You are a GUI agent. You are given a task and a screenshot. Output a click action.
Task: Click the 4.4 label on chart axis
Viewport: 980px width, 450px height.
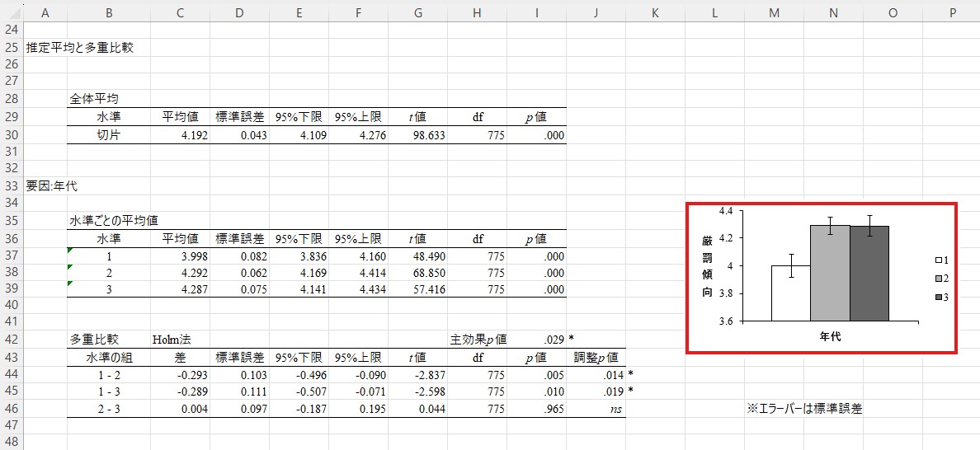pyautogui.click(x=727, y=211)
